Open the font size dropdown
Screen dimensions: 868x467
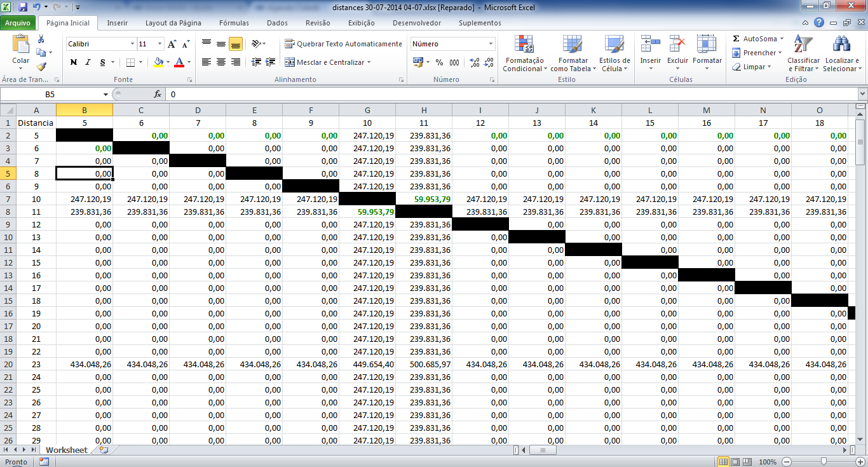point(159,44)
